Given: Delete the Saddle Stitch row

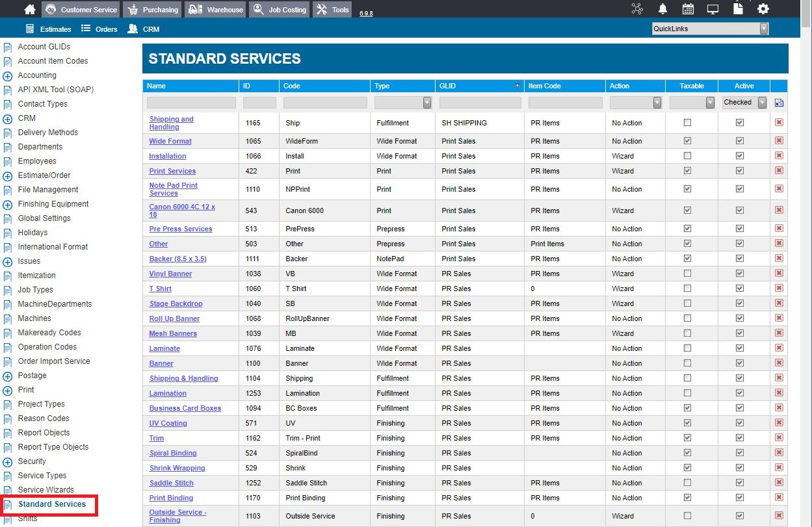Looking at the screenshot, I should point(779,482).
